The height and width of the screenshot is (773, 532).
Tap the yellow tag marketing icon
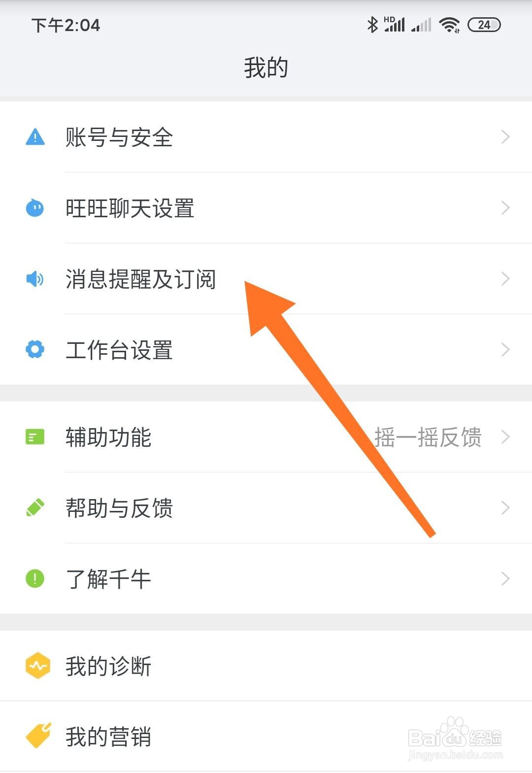[x=38, y=736]
